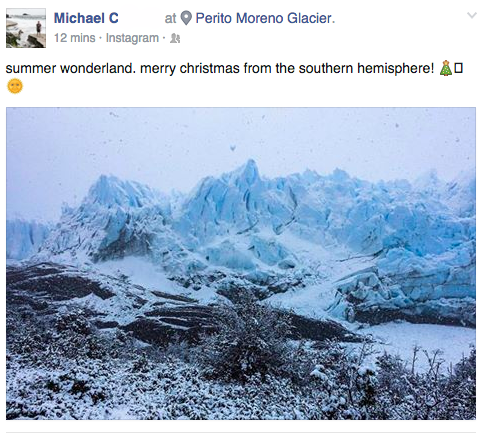This screenshot has height=438, width=485.
Task: Open the Michael C profile name link
Action: point(86,18)
